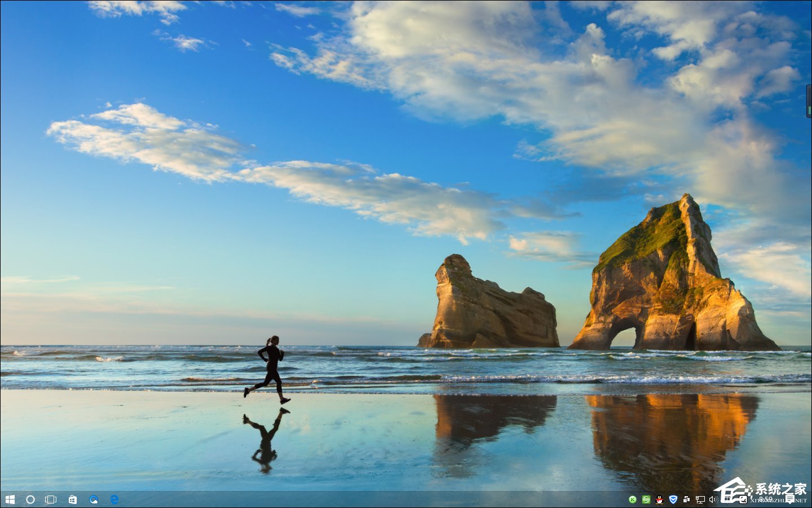Viewport: 812px width, 508px height.
Task: Launch the Microsoft Store app
Action: coord(73,499)
